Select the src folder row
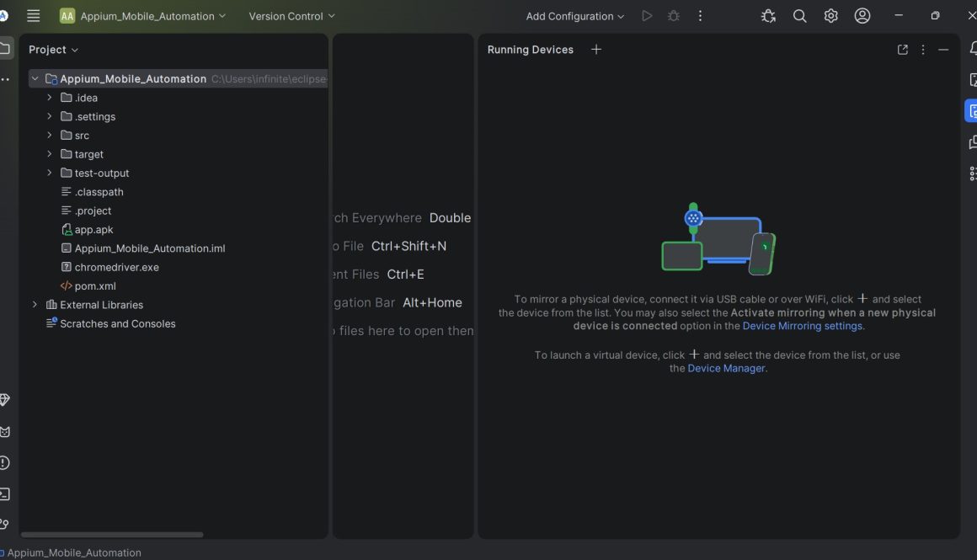 (x=179, y=136)
